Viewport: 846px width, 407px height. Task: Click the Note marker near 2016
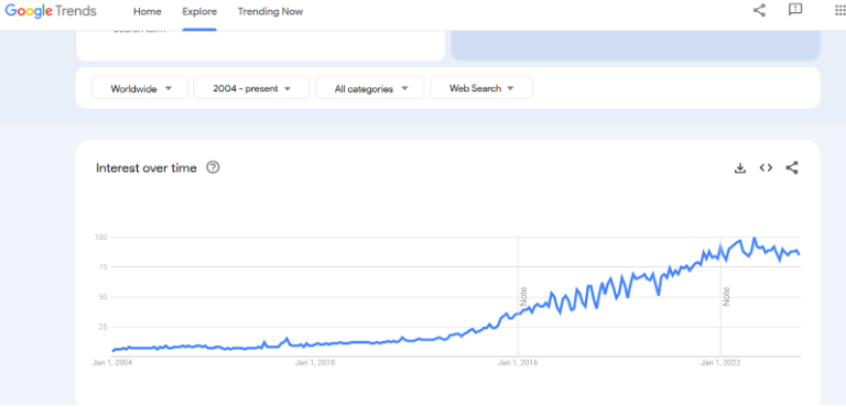[x=523, y=296]
